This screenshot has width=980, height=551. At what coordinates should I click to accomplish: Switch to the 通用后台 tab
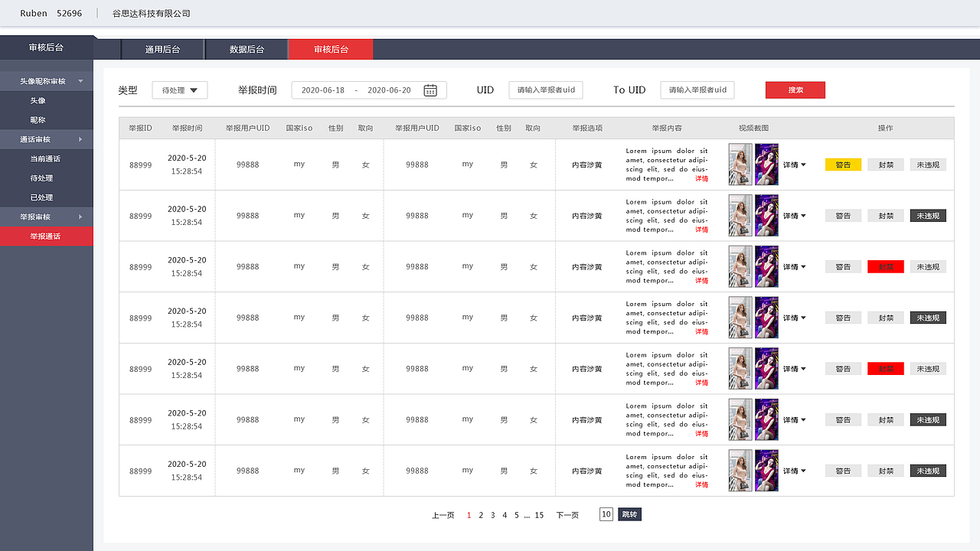pyautogui.click(x=162, y=49)
